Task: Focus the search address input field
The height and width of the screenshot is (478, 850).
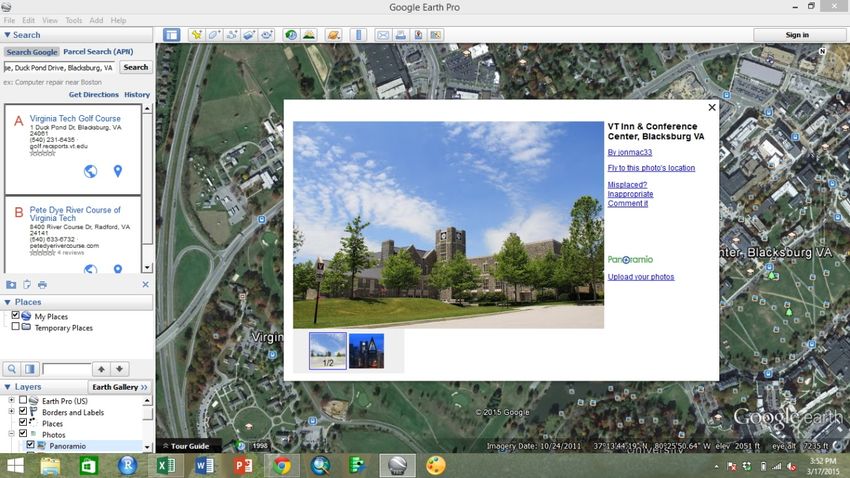Action: (x=60, y=68)
